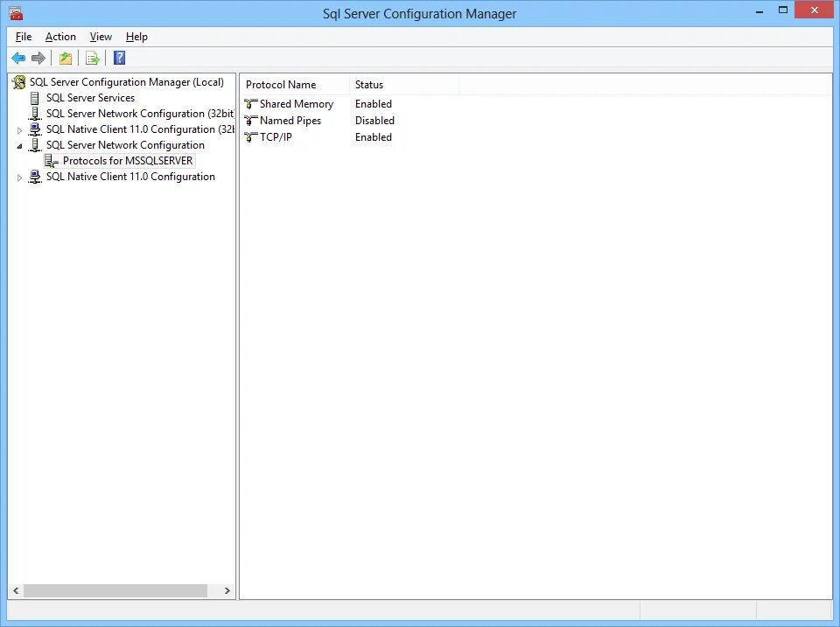
Task: Click the tree pane scroll right arrow
Action: coord(227,590)
